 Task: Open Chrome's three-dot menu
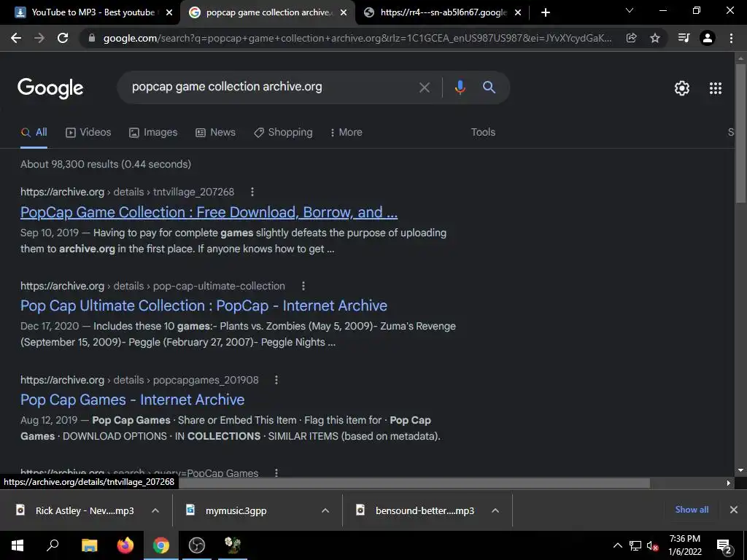point(731,38)
